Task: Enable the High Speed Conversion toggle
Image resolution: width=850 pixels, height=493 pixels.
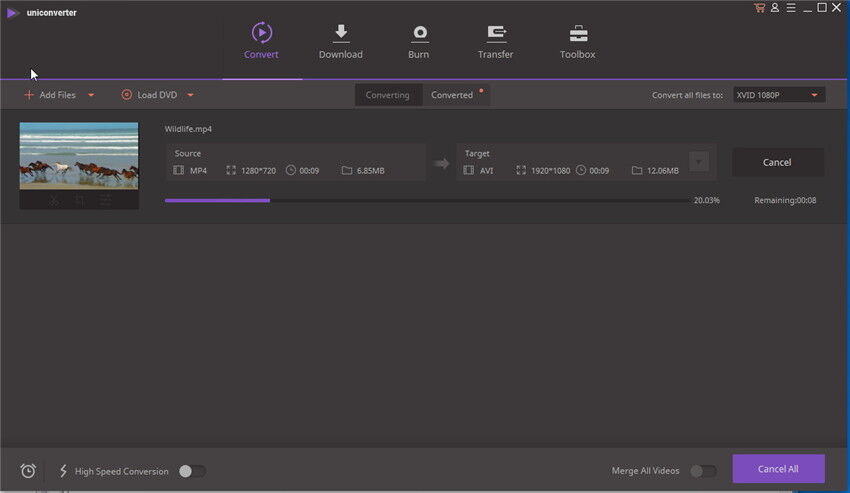Action: 191,471
